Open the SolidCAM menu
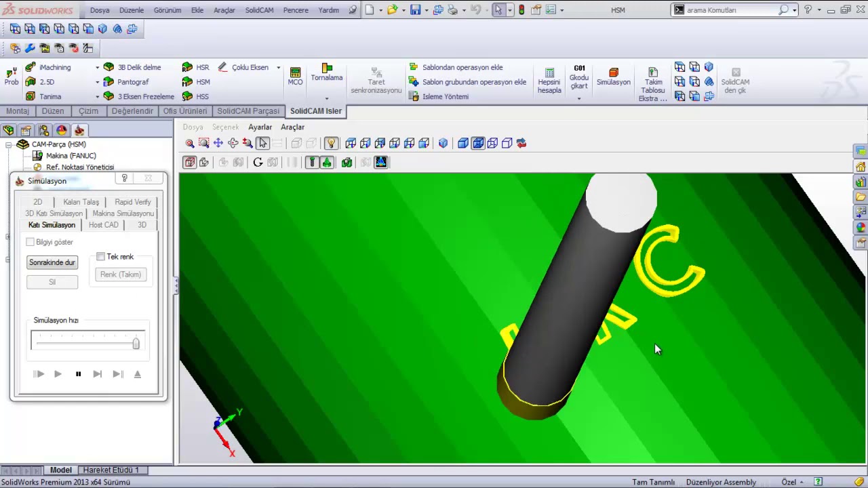Viewport: 868px width, 488px height. (259, 10)
